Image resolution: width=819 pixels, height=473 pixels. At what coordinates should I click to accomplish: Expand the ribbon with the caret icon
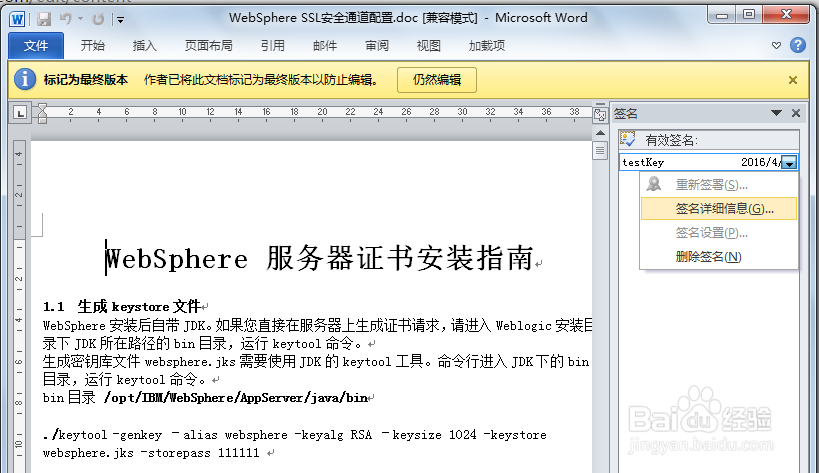pyautogui.click(x=776, y=46)
